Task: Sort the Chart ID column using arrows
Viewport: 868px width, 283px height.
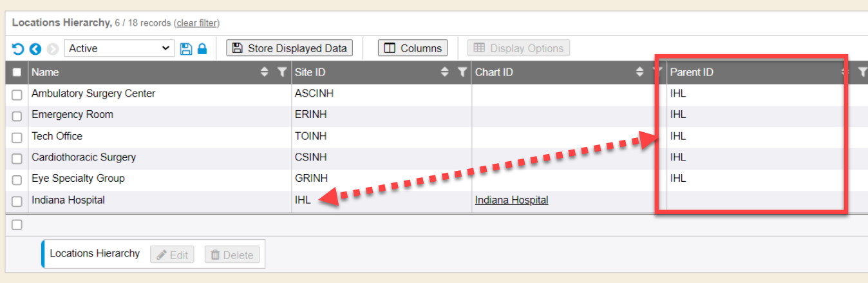Action: pyautogui.click(x=639, y=72)
